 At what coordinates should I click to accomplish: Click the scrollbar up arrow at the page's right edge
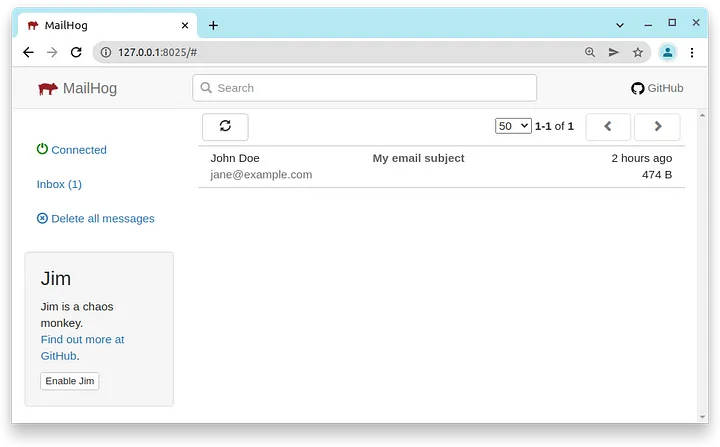pyautogui.click(x=702, y=115)
